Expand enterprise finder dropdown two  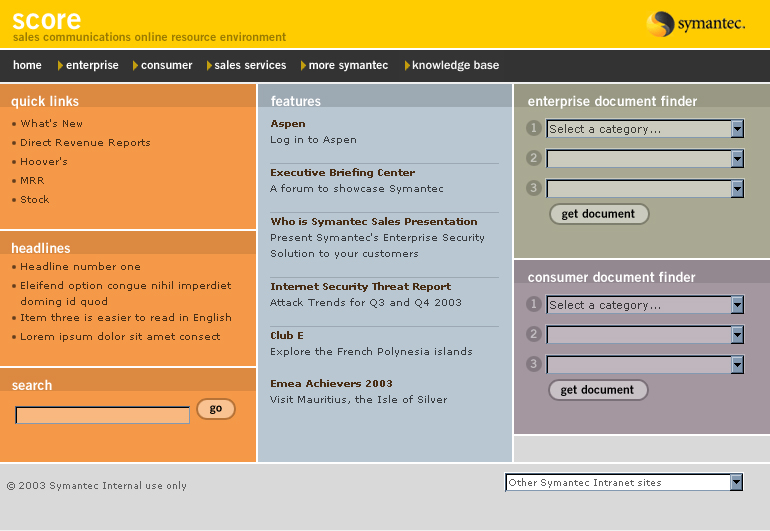[645, 159]
